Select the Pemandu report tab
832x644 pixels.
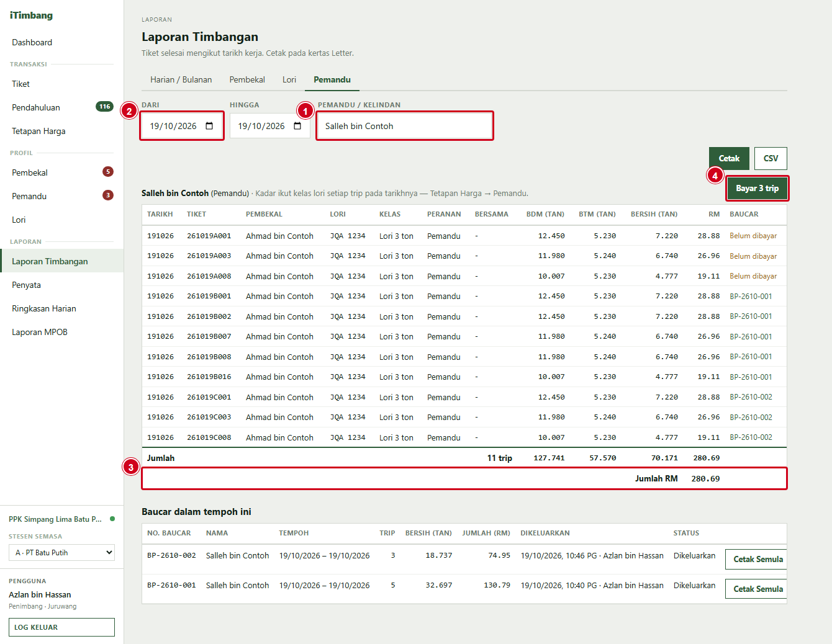click(x=332, y=79)
